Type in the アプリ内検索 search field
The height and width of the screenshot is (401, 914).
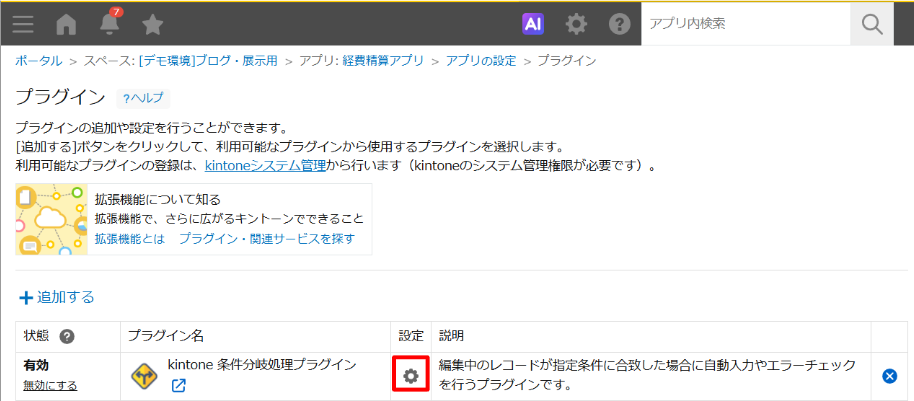click(744, 23)
